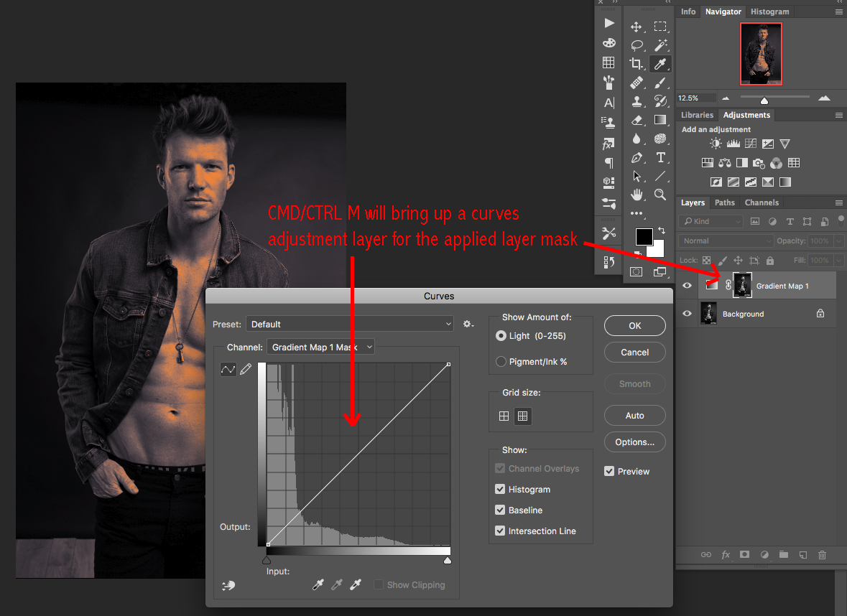847x616 pixels.
Task: Switch to the Histogram tab
Action: pyautogui.click(x=769, y=11)
